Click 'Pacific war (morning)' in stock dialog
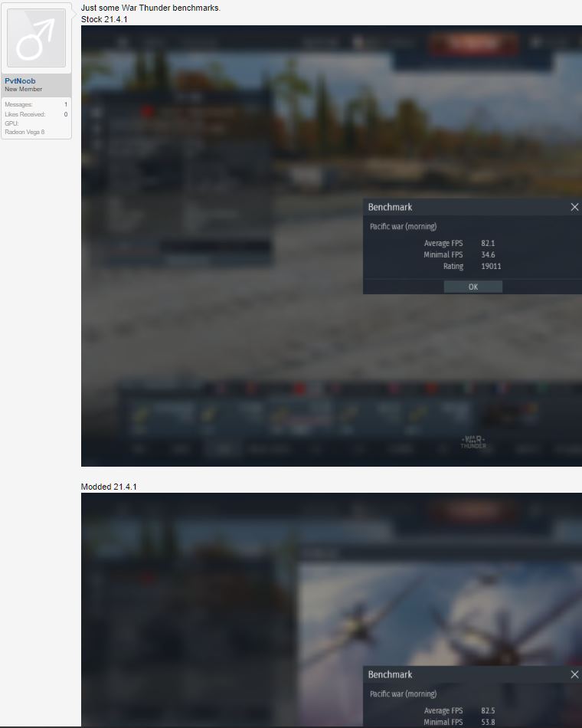 click(403, 227)
